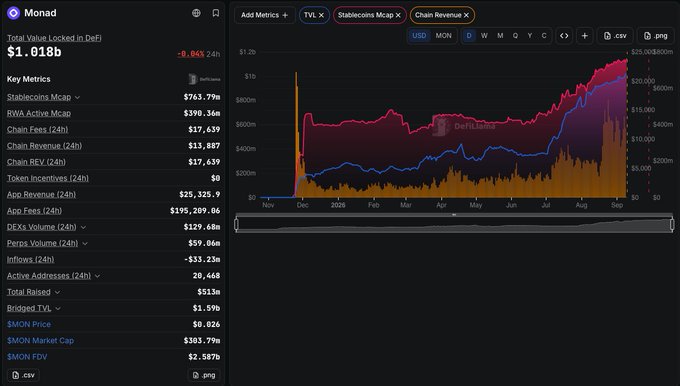This screenshot has width=680, height=386.
Task: Select cumulative C interval
Action: point(544,36)
